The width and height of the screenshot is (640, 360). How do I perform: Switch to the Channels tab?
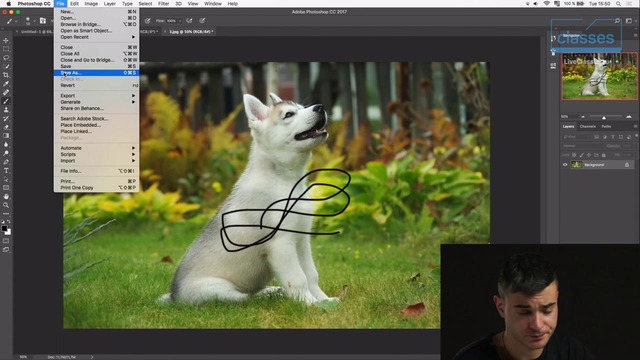coord(587,127)
